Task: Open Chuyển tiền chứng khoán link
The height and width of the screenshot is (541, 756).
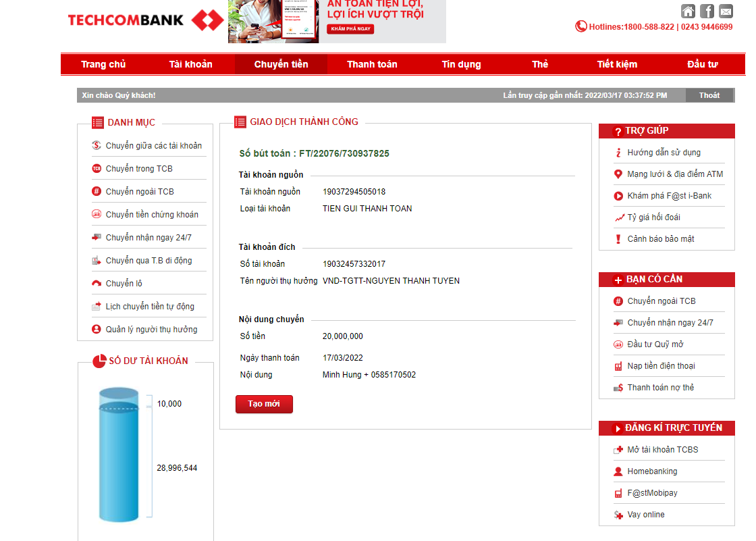Action: 152,215
